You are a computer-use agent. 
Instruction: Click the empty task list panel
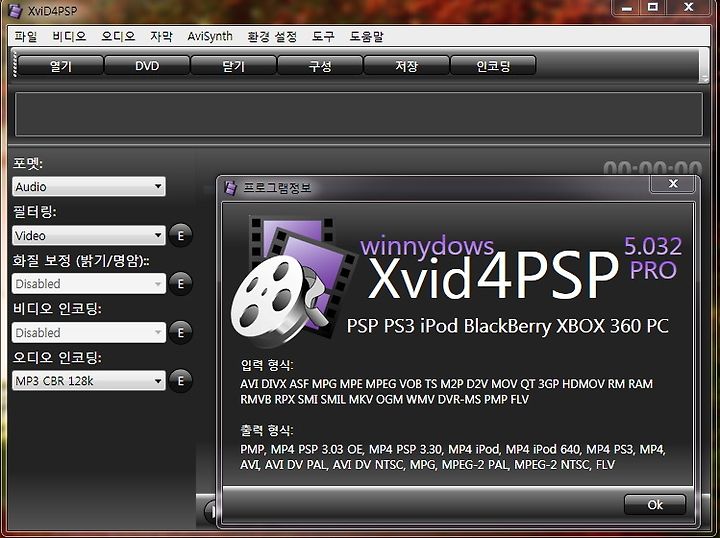point(359,114)
